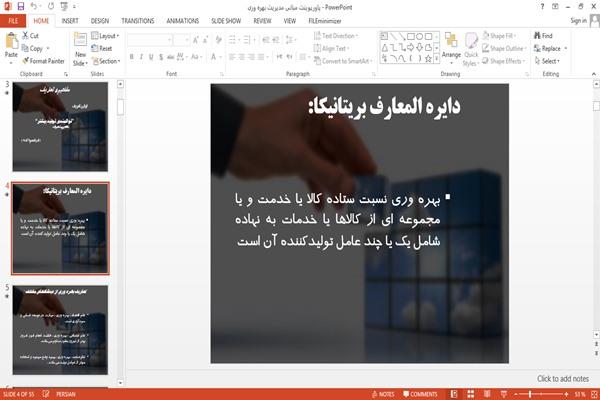The height and width of the screenshot is (400, 600).
Task: Open the REVIEW tab
Action: 262,21
